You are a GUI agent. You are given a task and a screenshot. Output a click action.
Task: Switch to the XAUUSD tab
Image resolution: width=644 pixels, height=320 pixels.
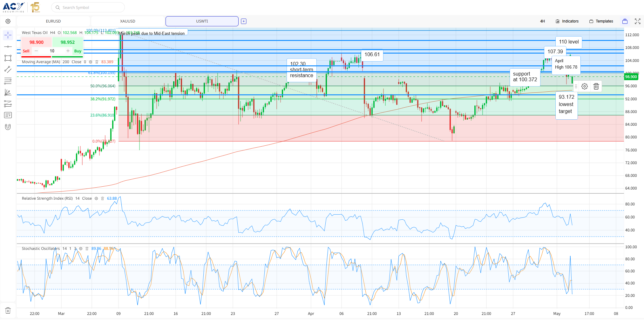[x=128, y=21]
